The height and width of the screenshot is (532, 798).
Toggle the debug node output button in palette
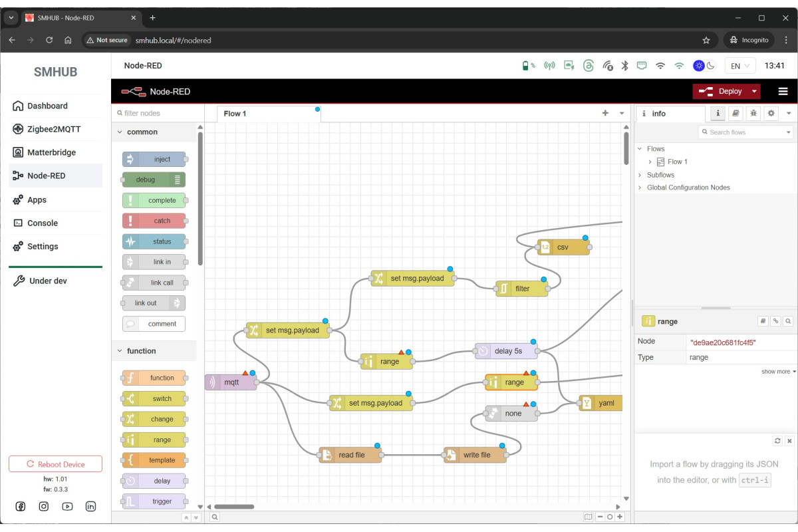click(x=178, y=180)
